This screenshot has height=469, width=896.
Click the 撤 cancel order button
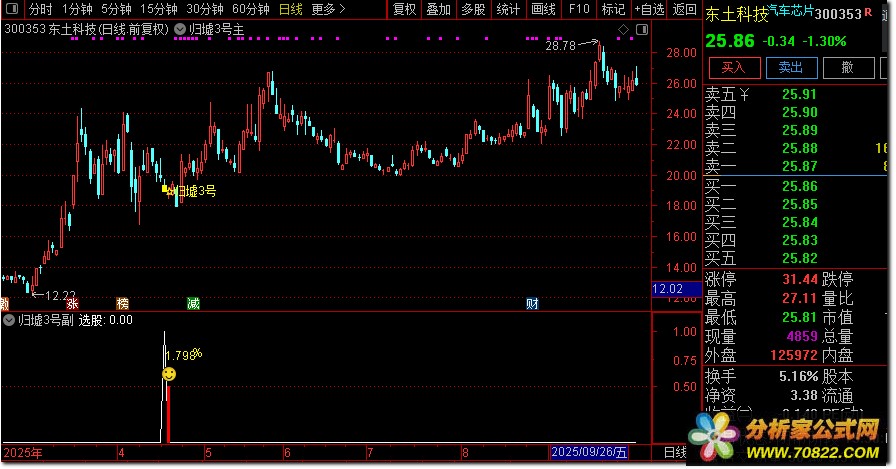pyautogui.click(x=848, y=67)
